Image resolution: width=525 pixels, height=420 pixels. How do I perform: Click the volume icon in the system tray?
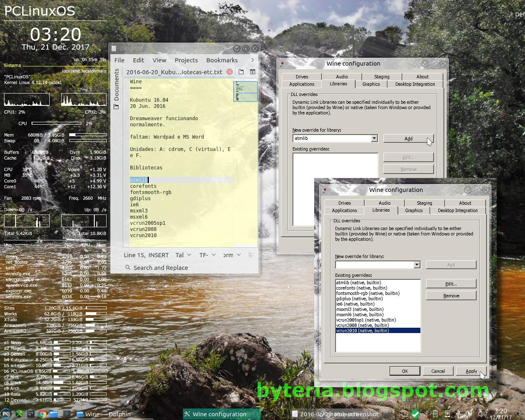[482, 414]
